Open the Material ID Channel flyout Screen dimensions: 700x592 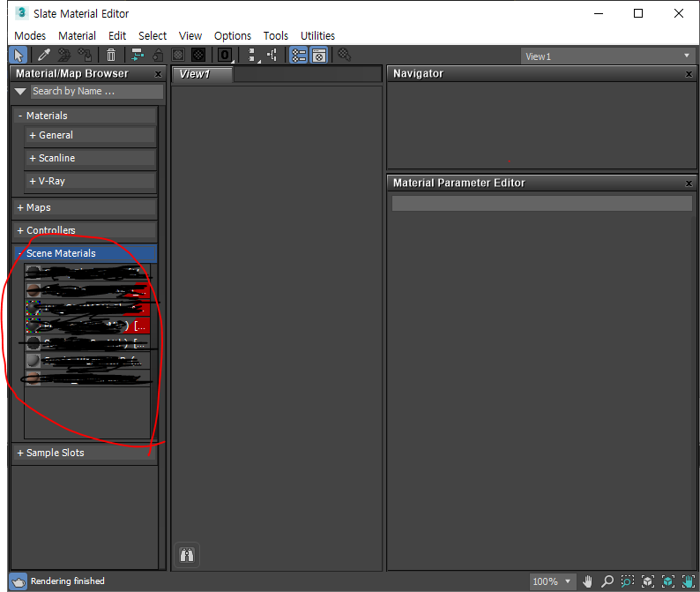[x=226, y=56]
